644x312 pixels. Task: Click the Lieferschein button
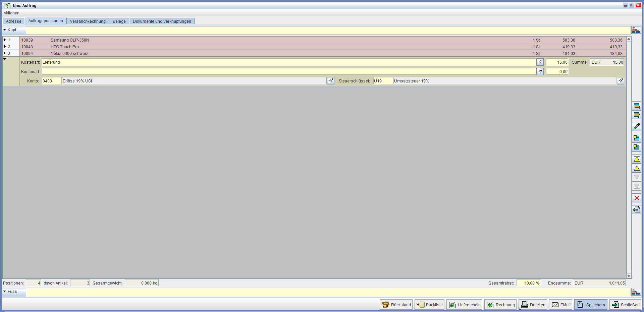[464, 305]
